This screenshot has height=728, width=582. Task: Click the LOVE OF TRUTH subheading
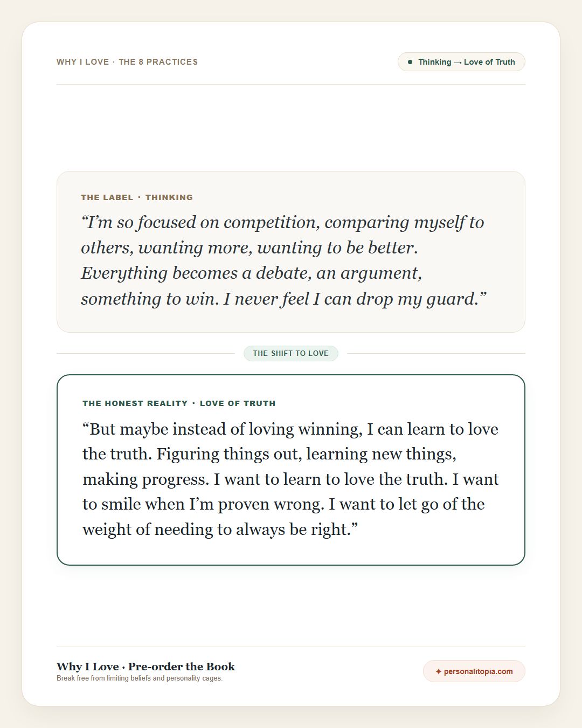pyautogui.click(x=238, y=403)
